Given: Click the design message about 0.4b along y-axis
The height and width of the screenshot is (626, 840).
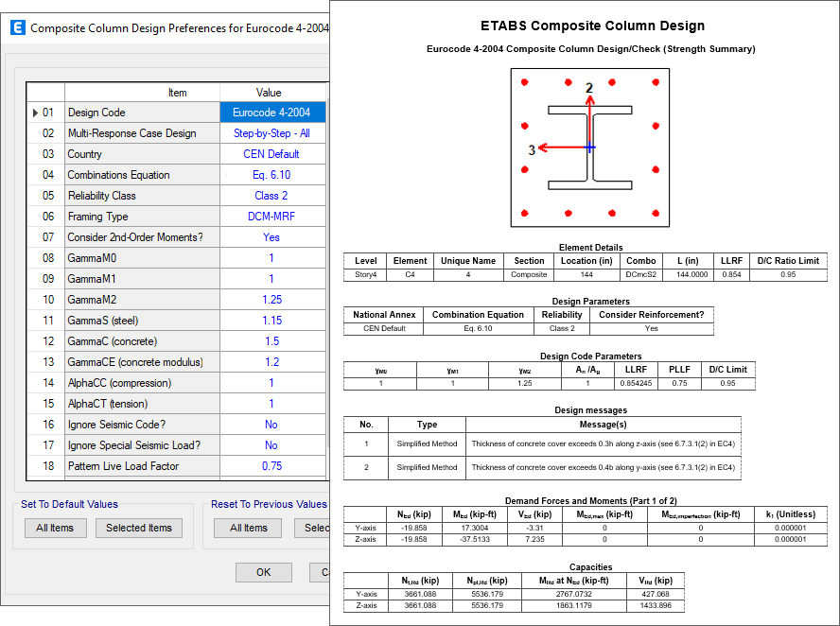Looking at the screenshot, I should click(x=604, y=467).
